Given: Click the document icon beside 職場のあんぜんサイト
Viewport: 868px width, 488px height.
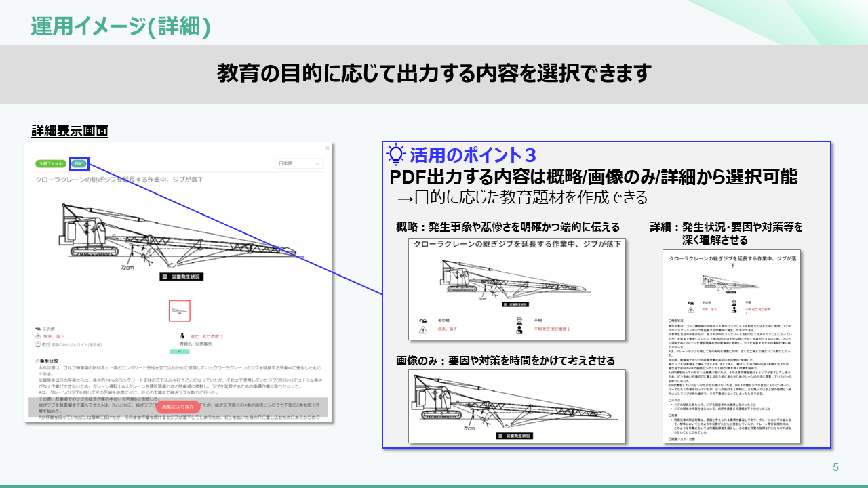Looking at the screenshot, I should coord(38,344).
